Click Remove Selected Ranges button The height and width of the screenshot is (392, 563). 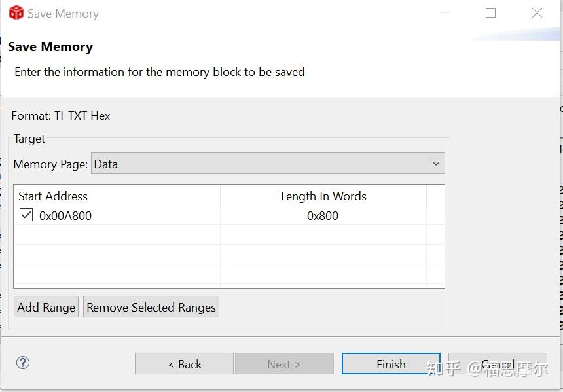pos(151,307)
